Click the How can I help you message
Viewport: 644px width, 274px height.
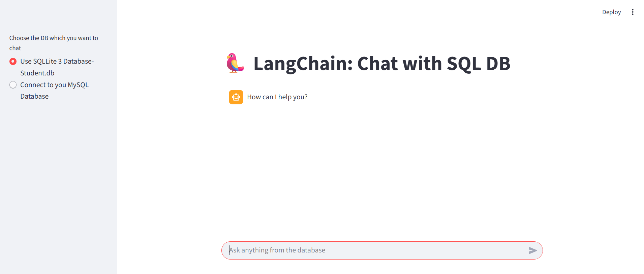pos(277,97)
